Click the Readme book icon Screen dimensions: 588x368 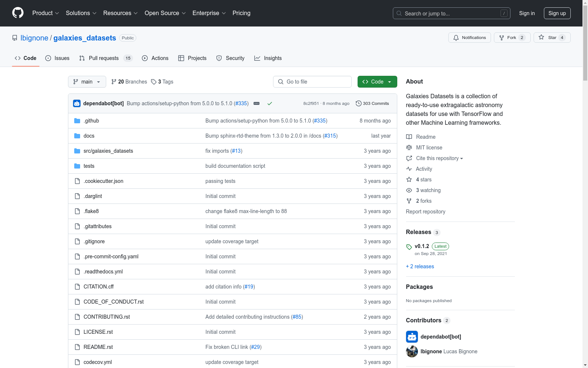click(409, 137)
